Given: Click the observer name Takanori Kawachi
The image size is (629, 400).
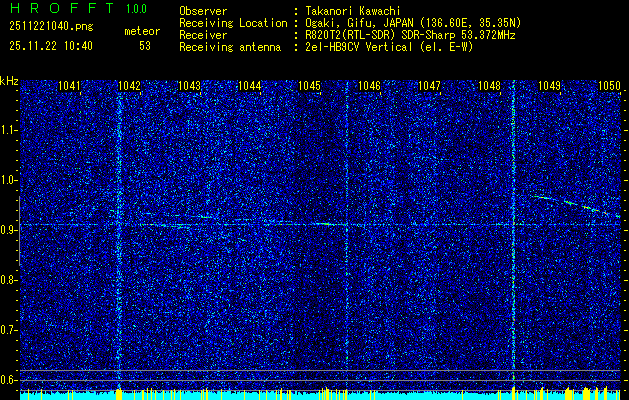Looking at the screenshot, I should (x=353, y=11).
